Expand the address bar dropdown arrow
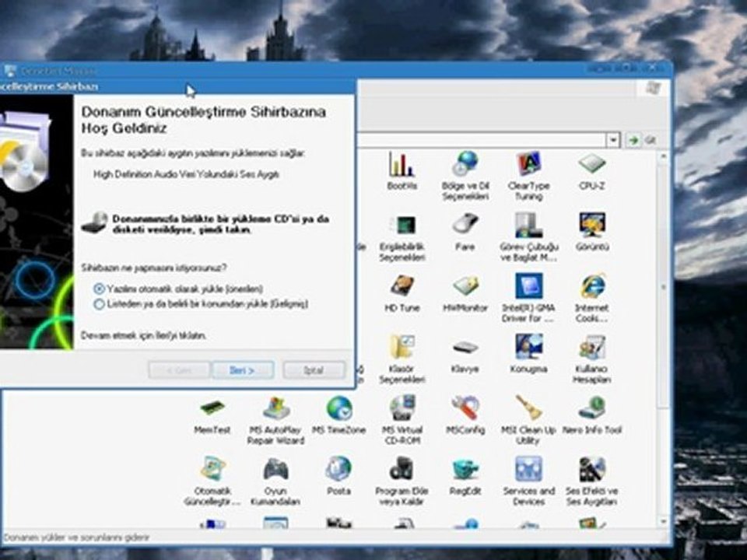The height and width of the screenshot is (560, 747). pyautogui.click(x=612, y=141)
